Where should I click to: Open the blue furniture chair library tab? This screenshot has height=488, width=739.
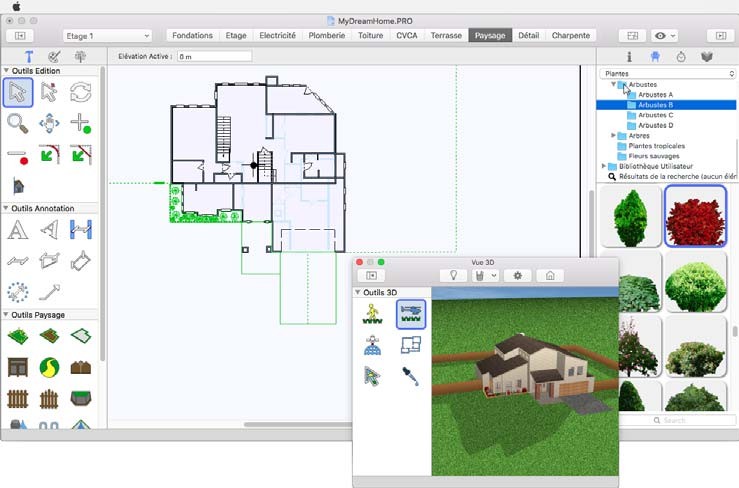pyautogui.click(x=655, y=57)
